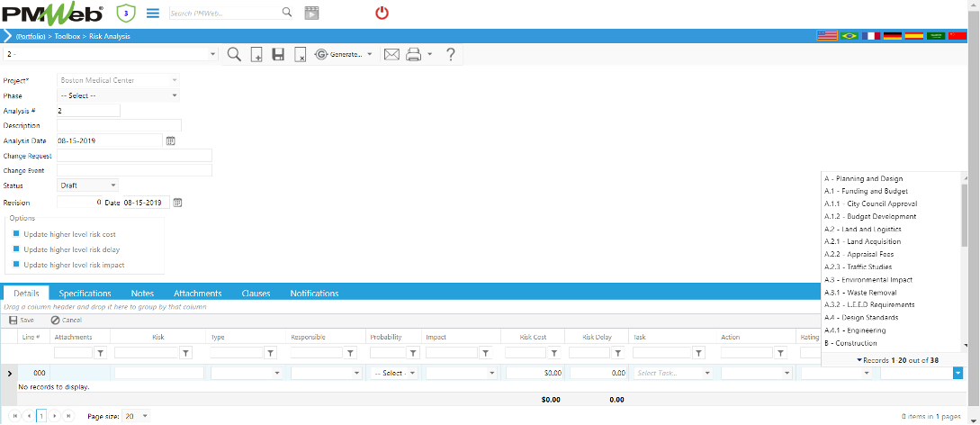
Task: Switch to the Clauses tab
Action: pos(256,294)
